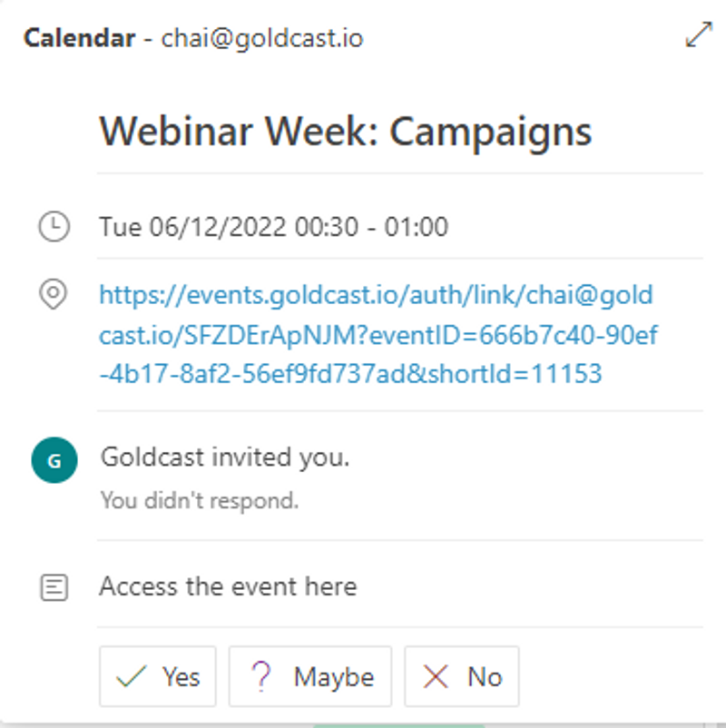
Task: Accept the invitation with Yes
Action: (x=158, y=677)
